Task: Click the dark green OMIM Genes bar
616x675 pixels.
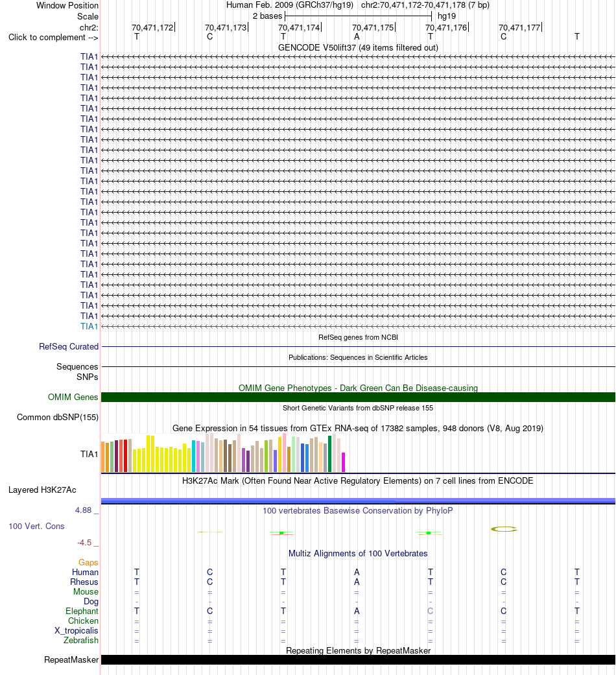Action: (x=358, y=397)
